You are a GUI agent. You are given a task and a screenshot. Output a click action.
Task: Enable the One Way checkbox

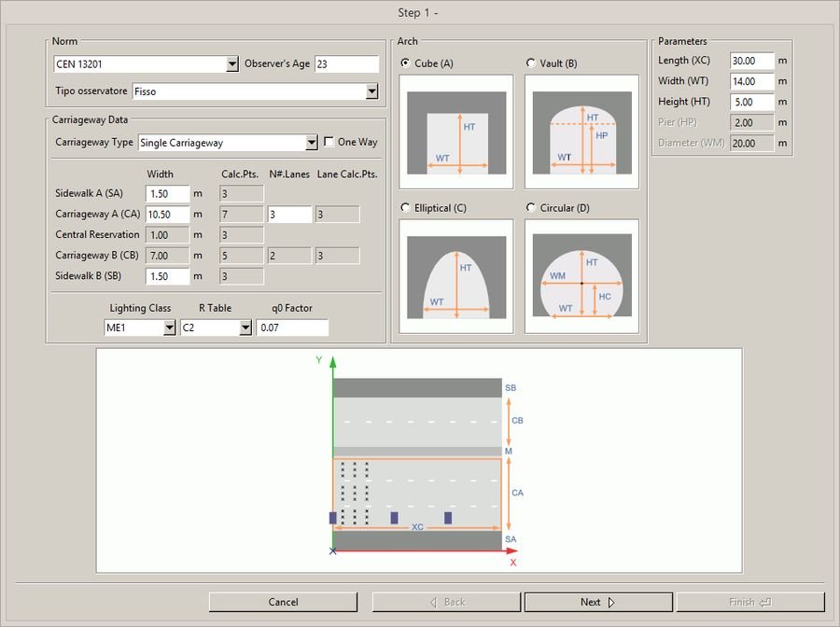click(329, 142)
